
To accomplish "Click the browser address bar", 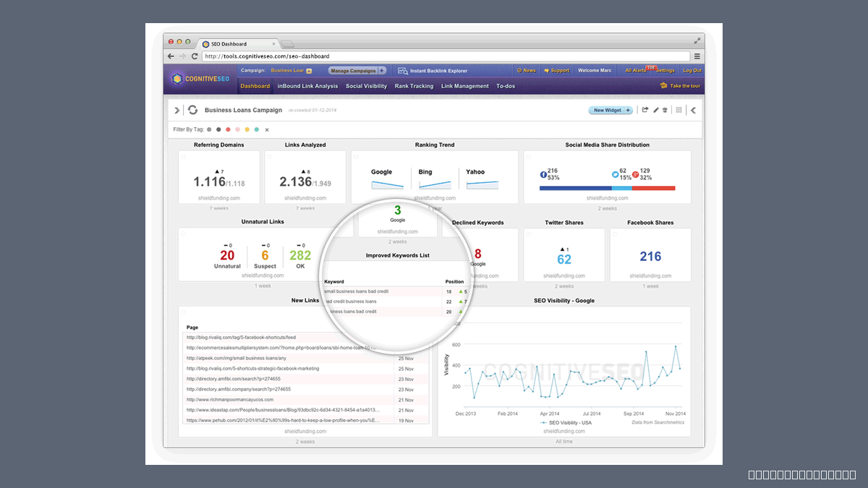I will [446, 56].
